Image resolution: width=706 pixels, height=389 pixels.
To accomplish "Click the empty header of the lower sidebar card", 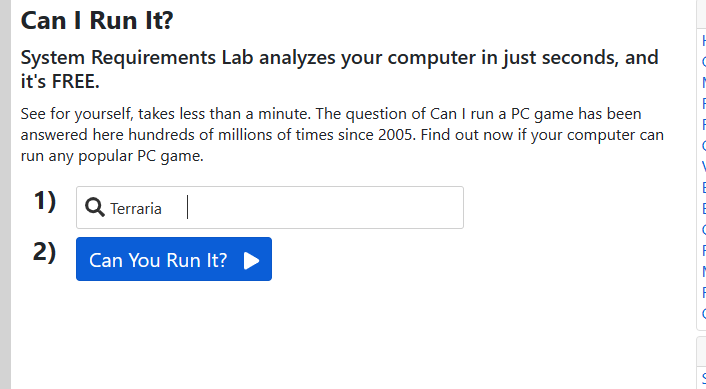I will click(701, 351).
